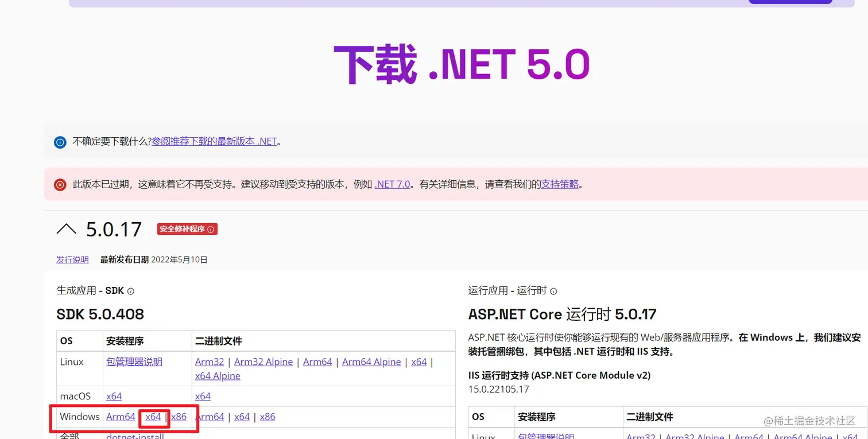Download SDK Linux x64 Alpine binary
Screen dimensions: 868x439
pyautogui.click(x=218, y=376)
